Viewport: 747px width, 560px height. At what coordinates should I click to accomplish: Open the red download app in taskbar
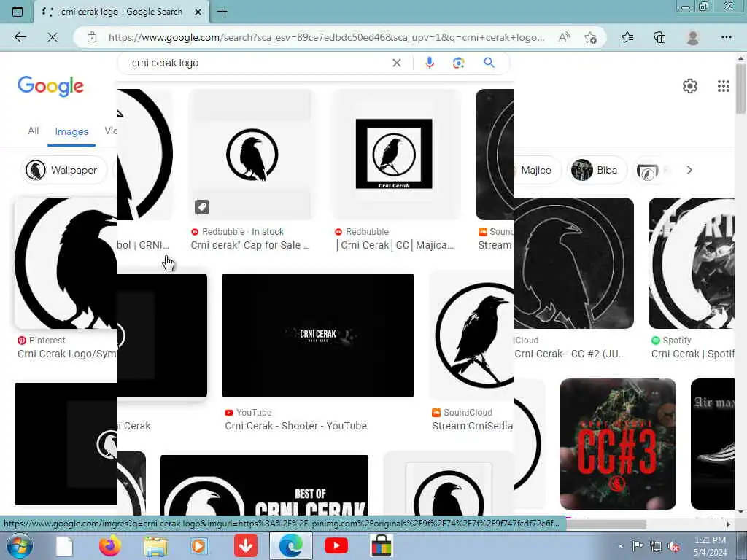pyautogui.click(x=246, y=545)
